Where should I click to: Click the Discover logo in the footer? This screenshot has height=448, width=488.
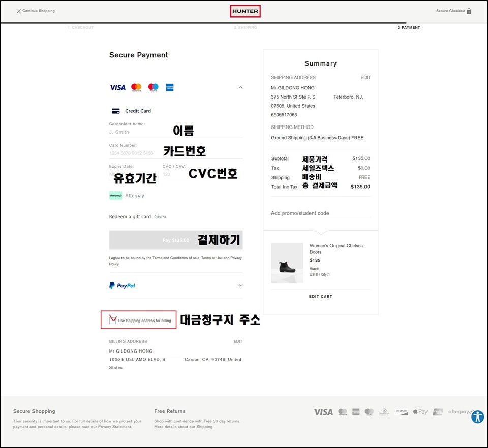click(x=402, y=412)
